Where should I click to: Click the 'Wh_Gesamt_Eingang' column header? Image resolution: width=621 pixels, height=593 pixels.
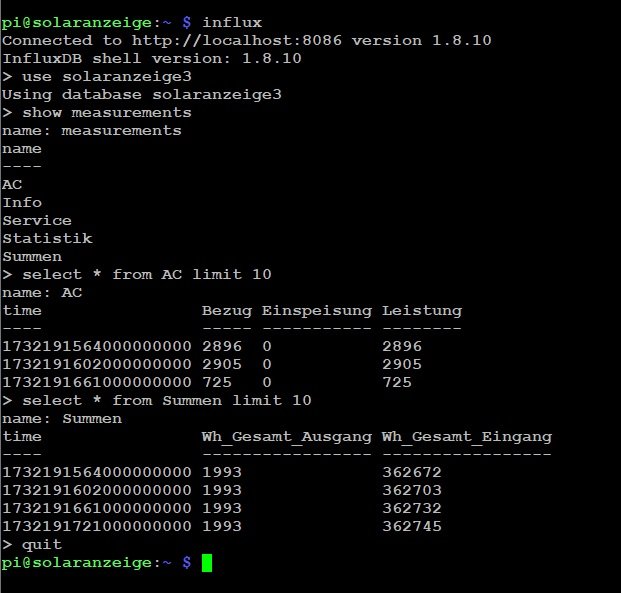tap(467, 437)
